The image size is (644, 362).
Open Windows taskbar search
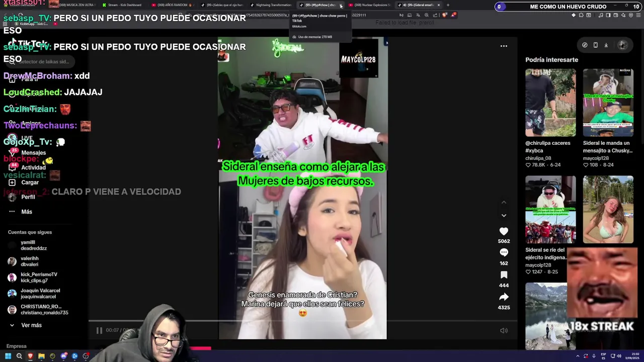(19, 356)
